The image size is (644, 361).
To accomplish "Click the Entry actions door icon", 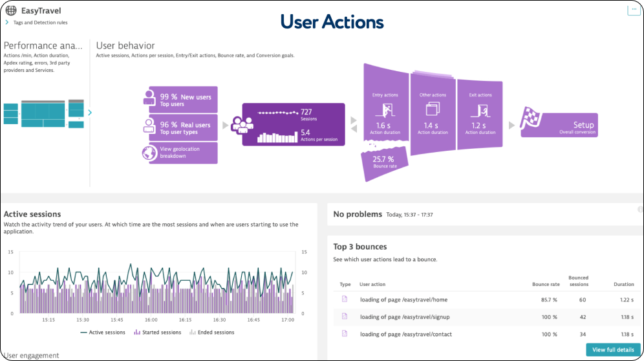I will click(385, 109).
